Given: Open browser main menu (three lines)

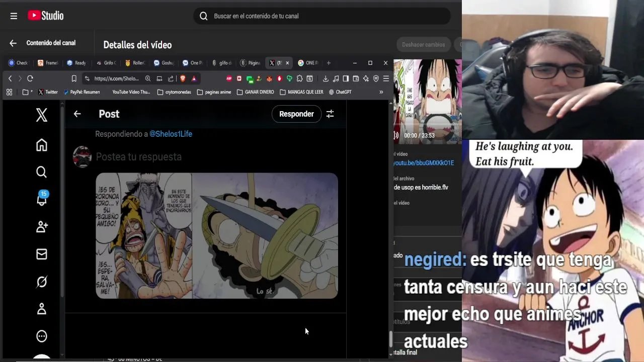Looking at the screenshot, I should point(386,78).
